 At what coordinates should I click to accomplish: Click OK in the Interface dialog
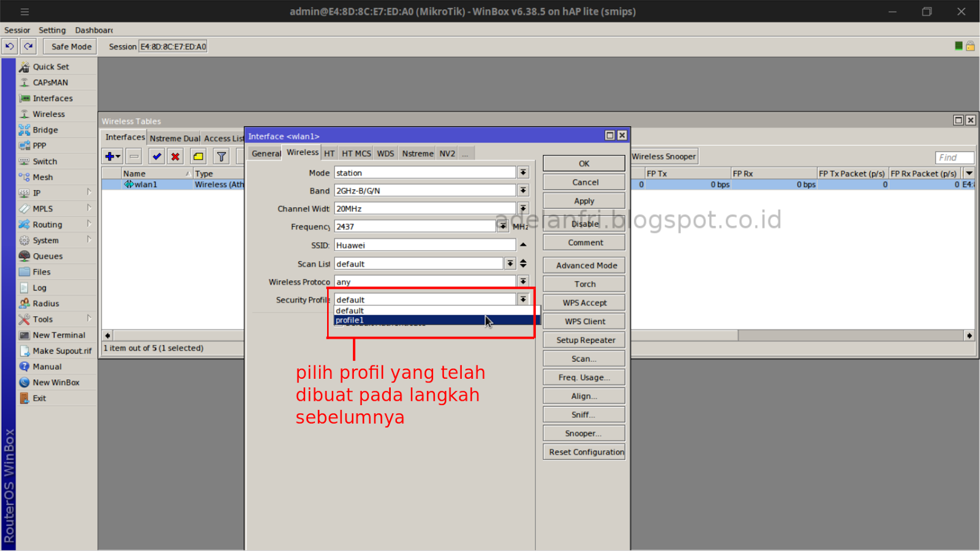point(584,164)
